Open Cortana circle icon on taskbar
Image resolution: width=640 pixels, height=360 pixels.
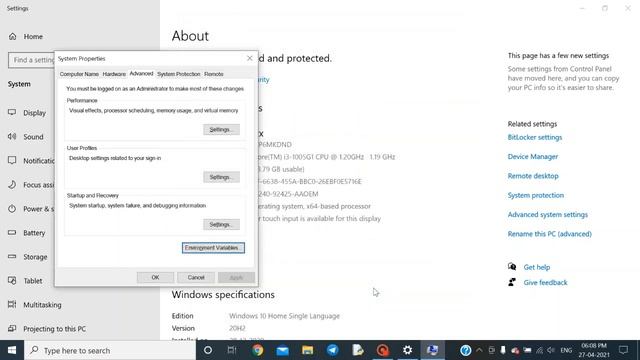pyautogui.click(x=208, y=350)
